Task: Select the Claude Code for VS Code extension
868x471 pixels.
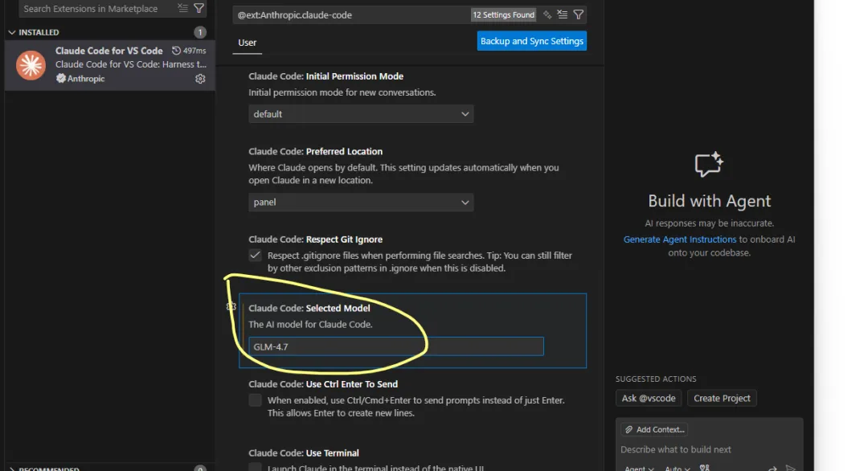Action: click(109, 65)
